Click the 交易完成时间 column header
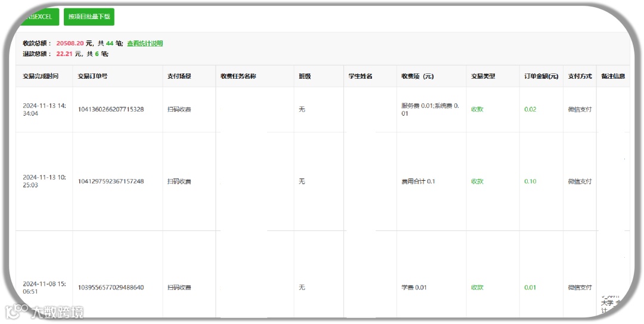Screen dimensions: 644x324 point(41,76)
